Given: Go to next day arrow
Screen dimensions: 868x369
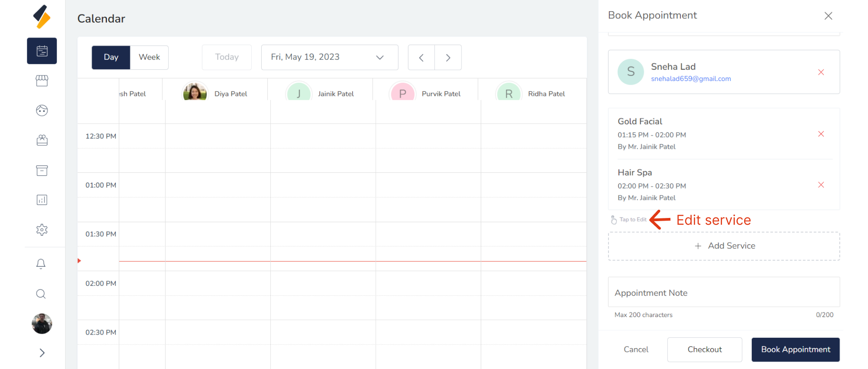Looking at the screenshot, I should pos(448,57).
